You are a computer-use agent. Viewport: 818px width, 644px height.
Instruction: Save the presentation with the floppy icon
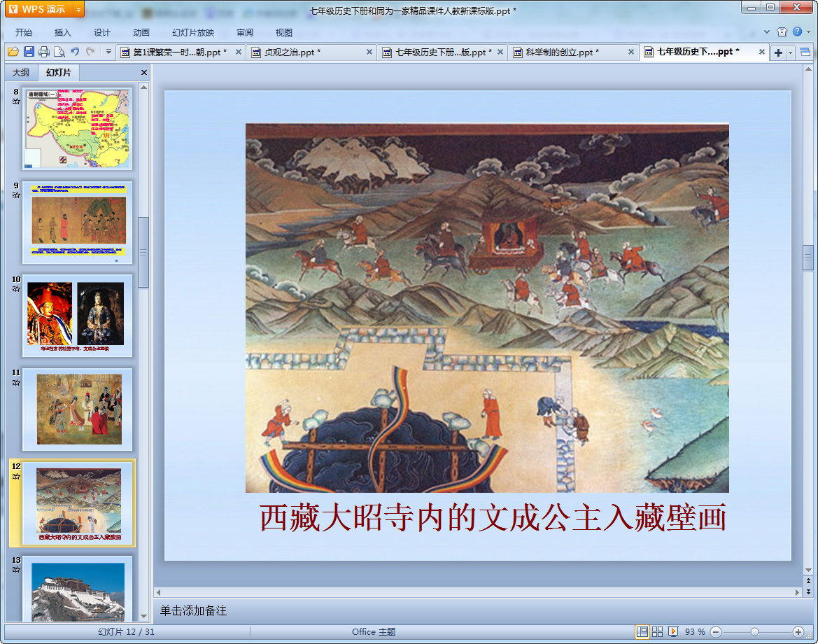29,52
